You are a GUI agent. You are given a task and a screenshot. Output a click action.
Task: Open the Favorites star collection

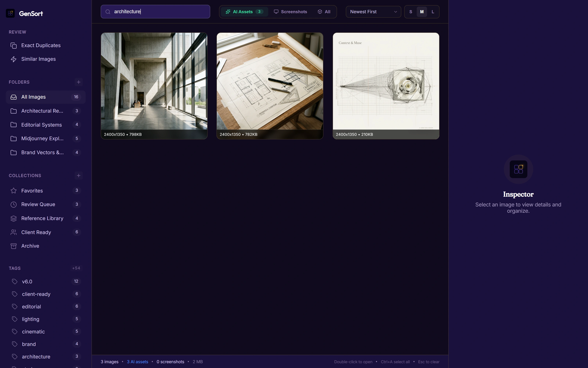pyautogui.click(x=46, y=191)
